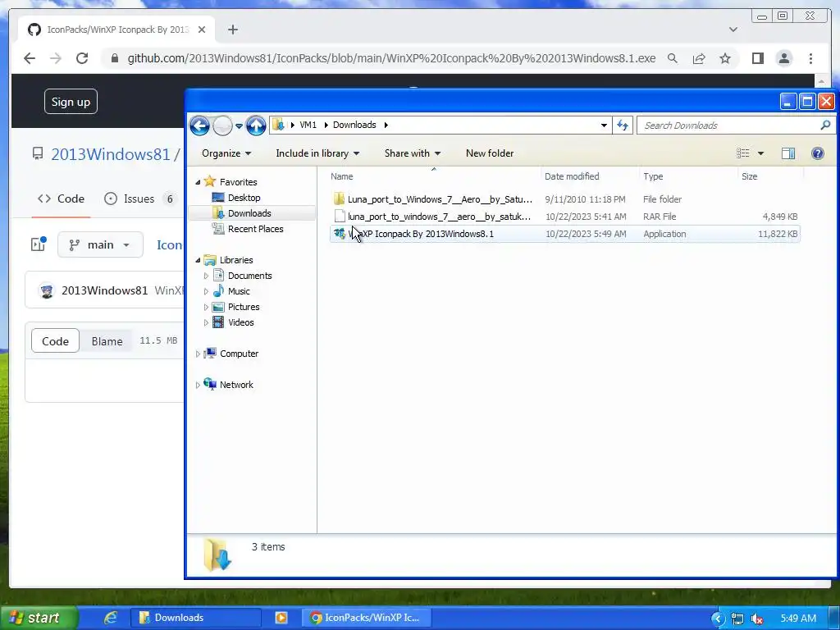Image resolution: width=840 pixels, height=630 pixels.
Task: Expand the Videos library
Action: pyautogui.click(x=206, y=322)
